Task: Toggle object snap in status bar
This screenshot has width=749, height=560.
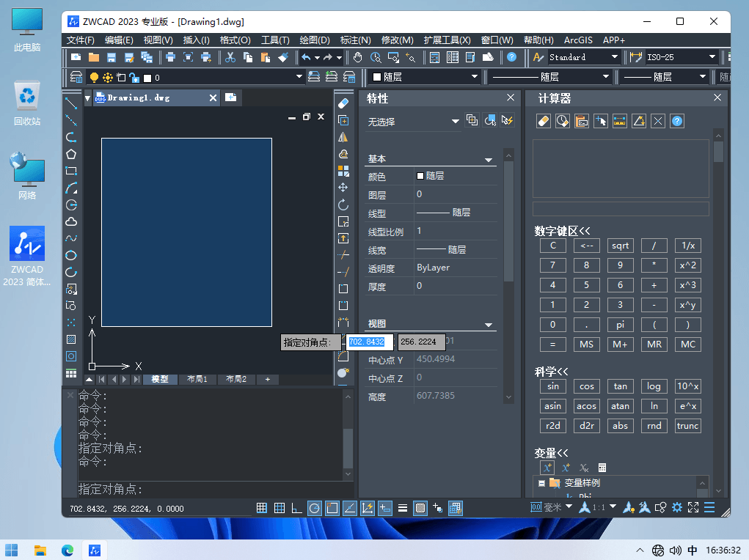Action: [x=332, y=508]
